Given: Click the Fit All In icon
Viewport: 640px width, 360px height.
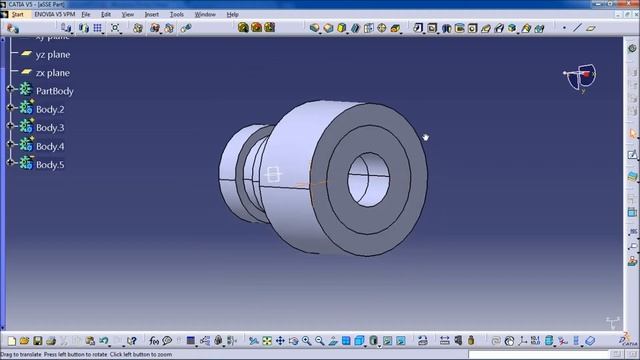Looking at the screenshot, I should 267,341.
